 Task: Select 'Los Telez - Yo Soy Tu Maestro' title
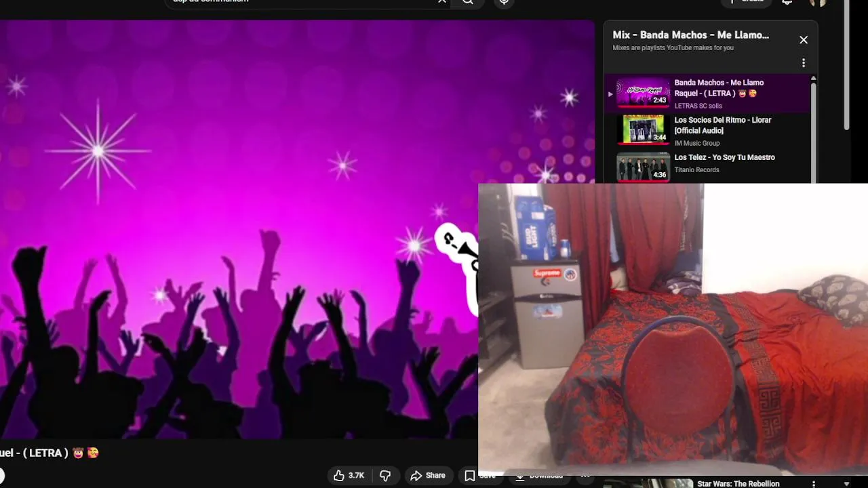tap(724, 157)
